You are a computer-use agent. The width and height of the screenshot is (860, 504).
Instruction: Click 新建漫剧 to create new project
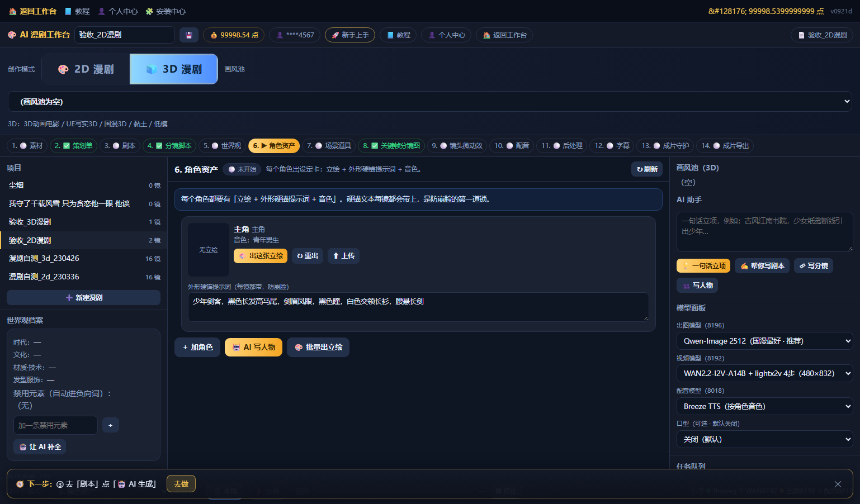tap(84, 298)
